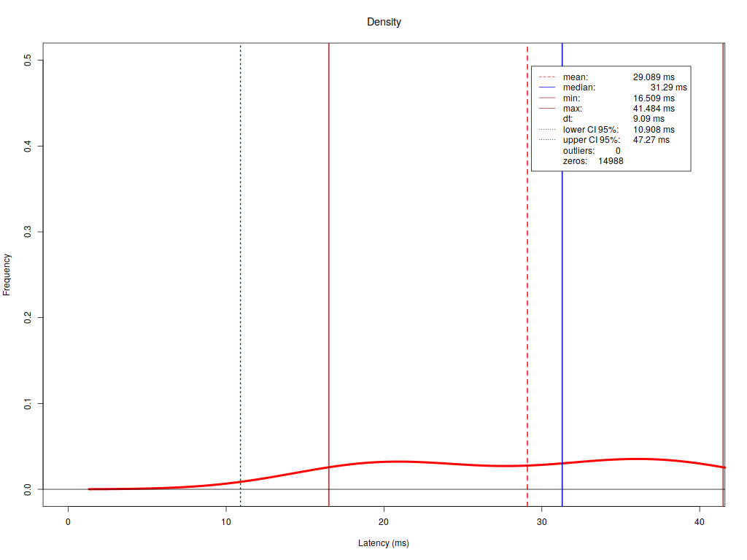Click the Latency (ms) x-axis label
Screen dimensions: 747x560
[x=384, y=542]
